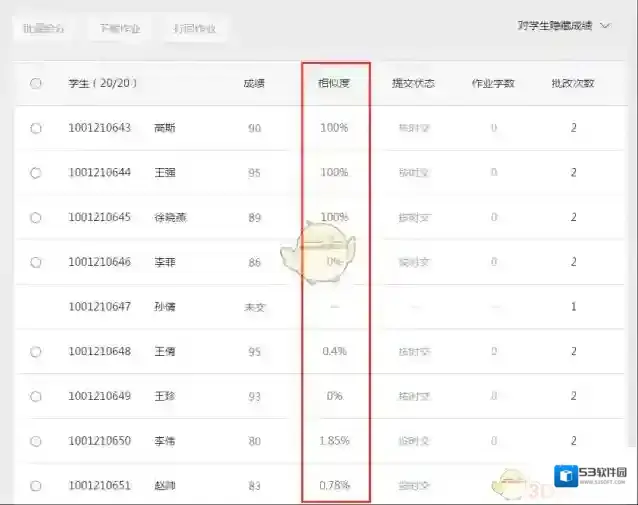Screen dimensions: 638x505
Task: Select the row for student 1001210643 高斯
Action: tap(36, 128)
